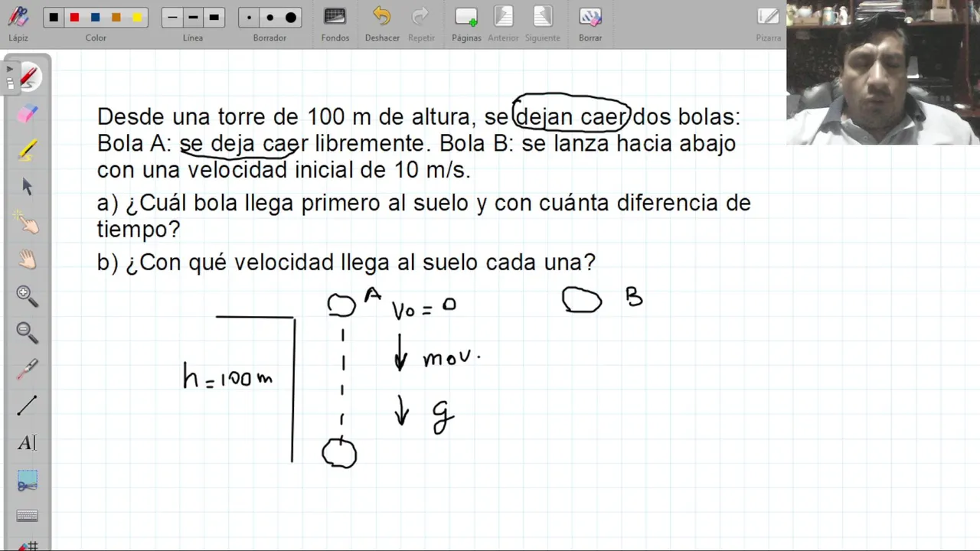Choose the large eraser size
This screenshot has height=551, width=980.
pyautogui.click(x=291, y=18)
